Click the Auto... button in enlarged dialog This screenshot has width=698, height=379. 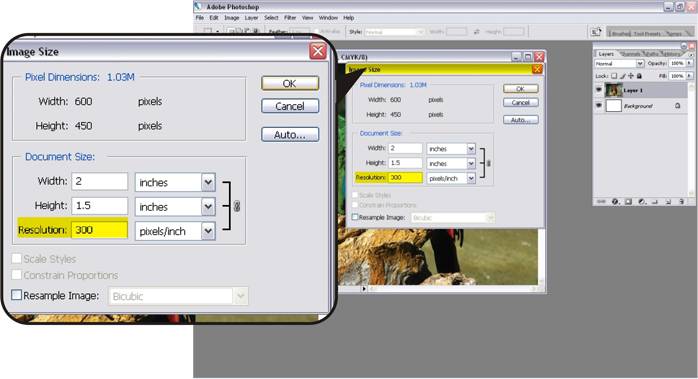[x=290, y=134]
